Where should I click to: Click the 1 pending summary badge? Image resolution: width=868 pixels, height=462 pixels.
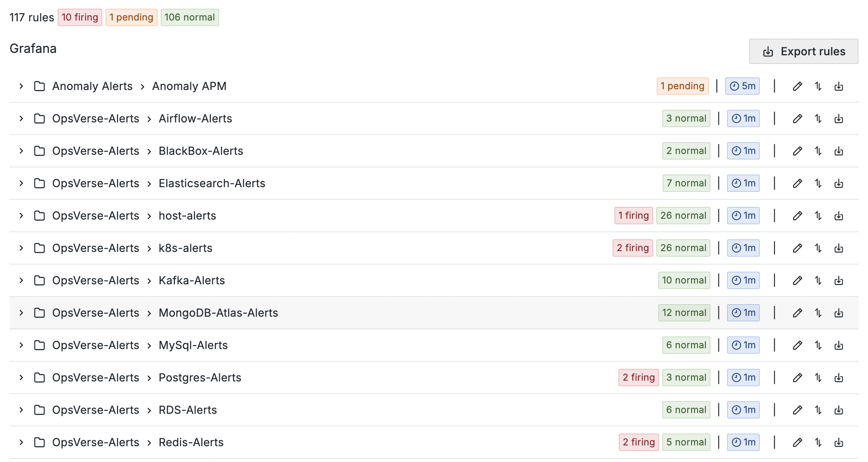coord(131,17)
